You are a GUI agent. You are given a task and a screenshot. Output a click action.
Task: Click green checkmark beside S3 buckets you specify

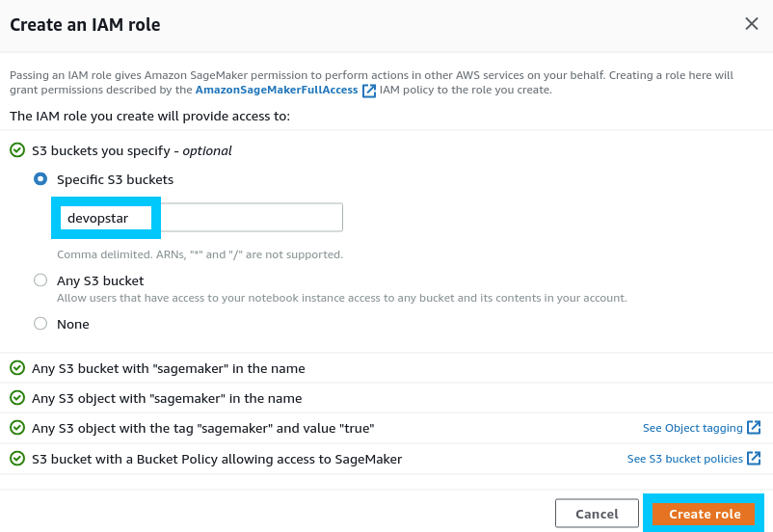(x=16, y=150)
